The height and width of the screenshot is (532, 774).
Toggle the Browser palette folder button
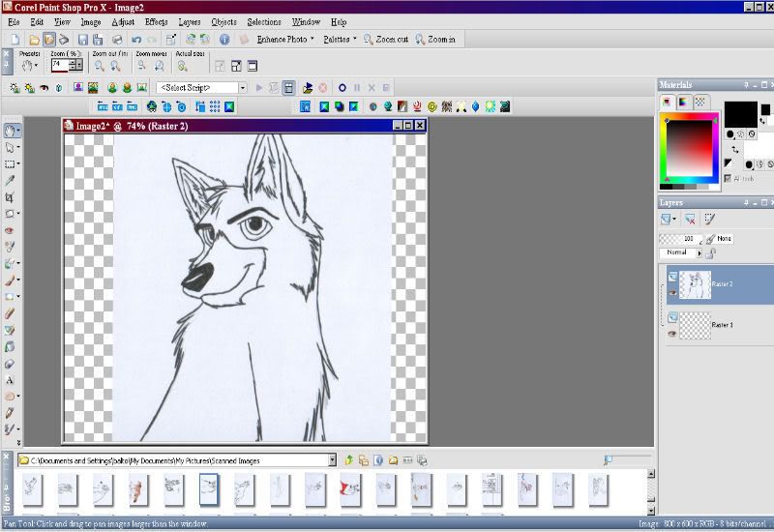pyautogui.click(x=49, y=40)
